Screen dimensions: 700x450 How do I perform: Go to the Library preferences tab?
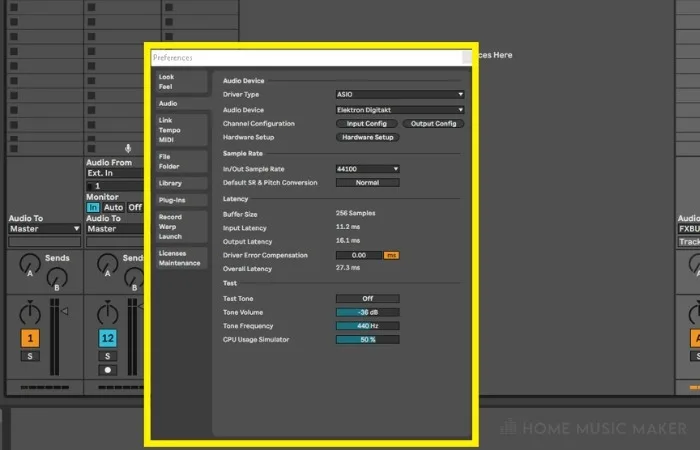pyautogui.click(x=182, y=183)
